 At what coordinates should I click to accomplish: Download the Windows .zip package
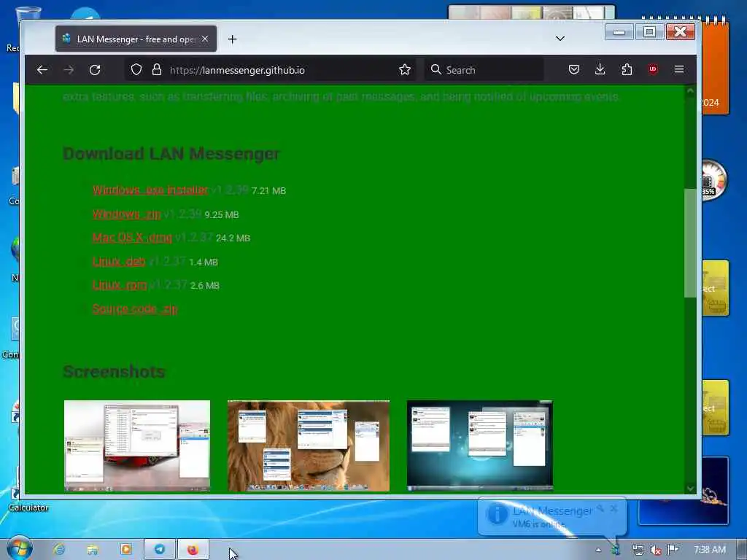click(126, 214)
